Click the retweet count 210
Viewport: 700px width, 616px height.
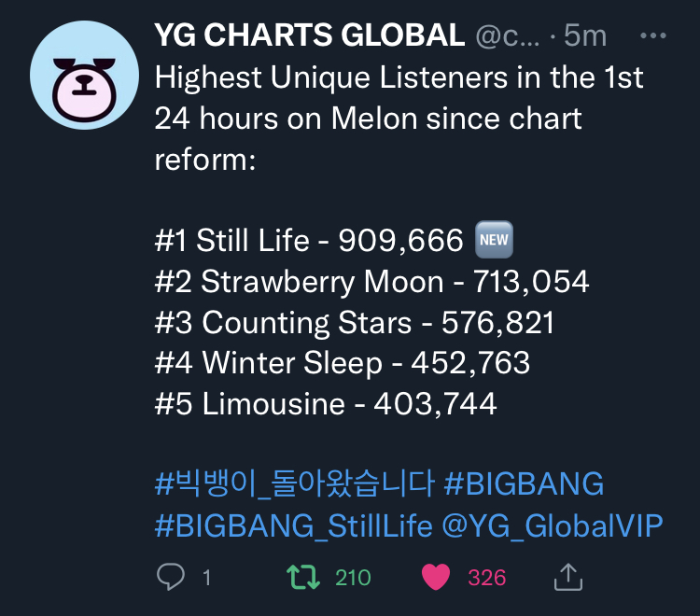coord(353,578)
